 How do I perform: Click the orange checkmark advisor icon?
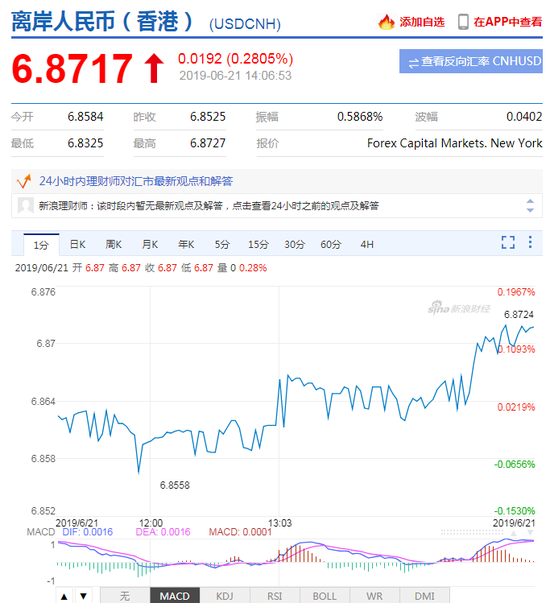pos(24,181)
